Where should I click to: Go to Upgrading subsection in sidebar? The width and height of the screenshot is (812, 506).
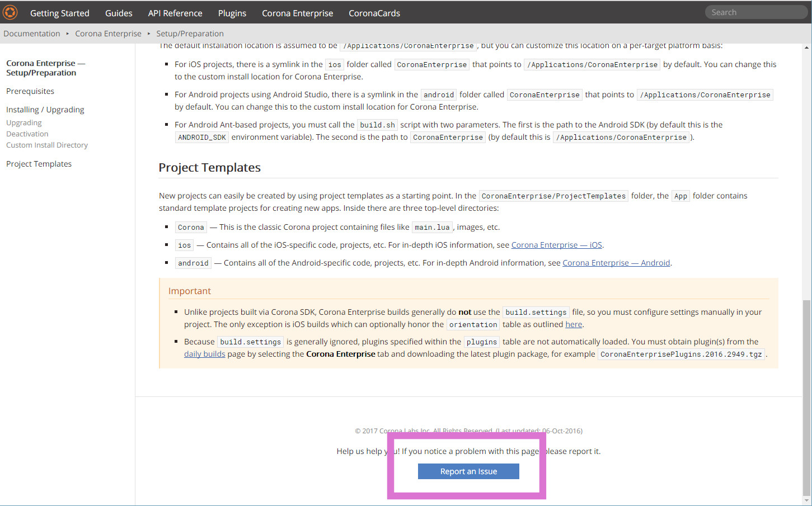24,122
